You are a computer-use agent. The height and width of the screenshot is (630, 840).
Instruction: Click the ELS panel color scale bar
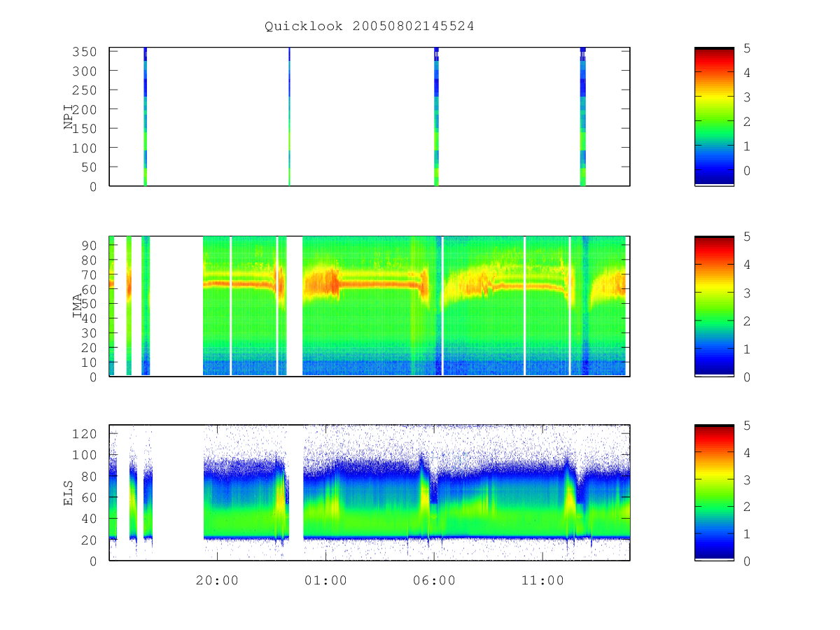[x=714, y=492]
